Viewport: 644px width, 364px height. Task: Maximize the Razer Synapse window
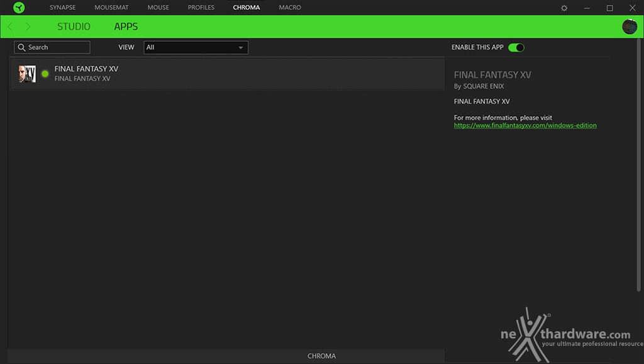[x=609, y=8]
